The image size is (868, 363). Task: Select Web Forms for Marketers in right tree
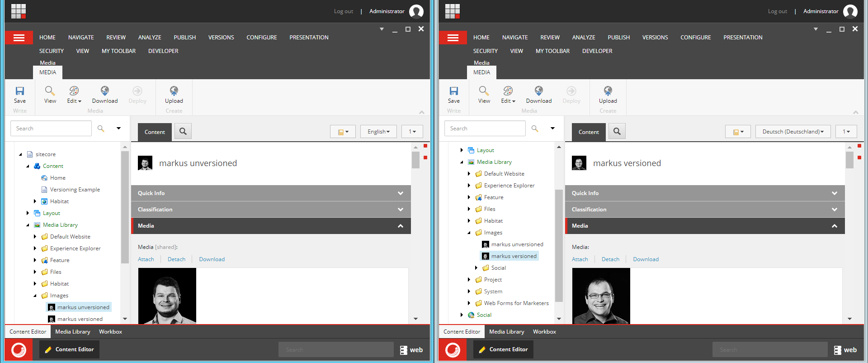(516, 303)
